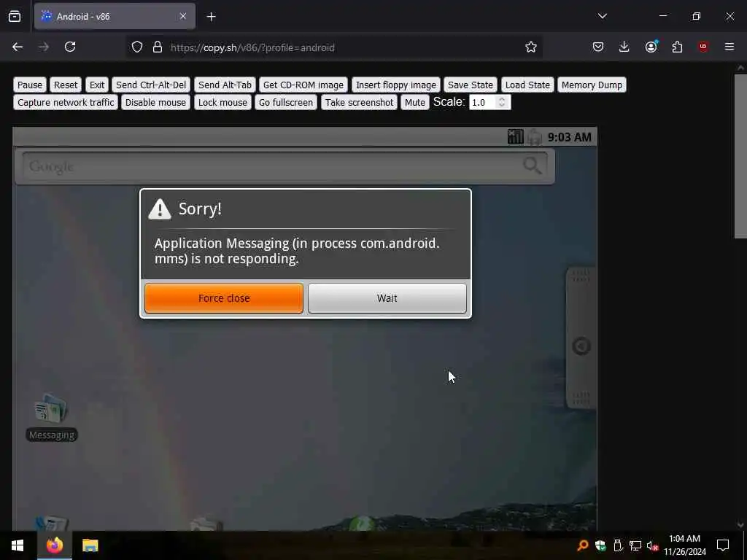Go fullscreen in the emulator

(286, 102)
